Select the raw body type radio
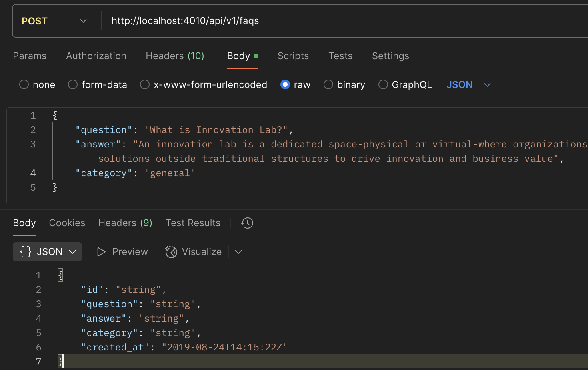This screenshot has height=370, width=588. pos(285,85)
